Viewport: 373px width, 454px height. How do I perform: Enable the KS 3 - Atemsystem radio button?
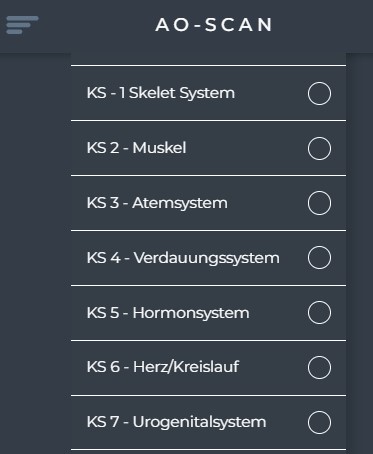319,203
